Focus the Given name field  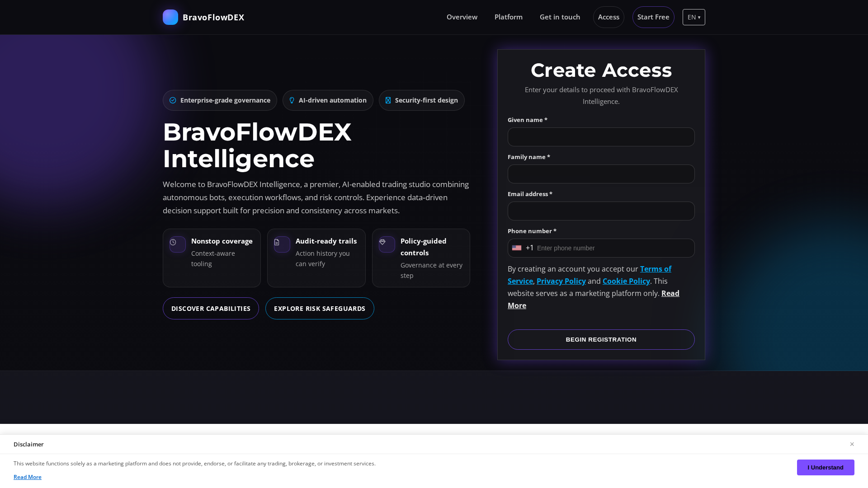pyautogui.click(x=601, y=137)
